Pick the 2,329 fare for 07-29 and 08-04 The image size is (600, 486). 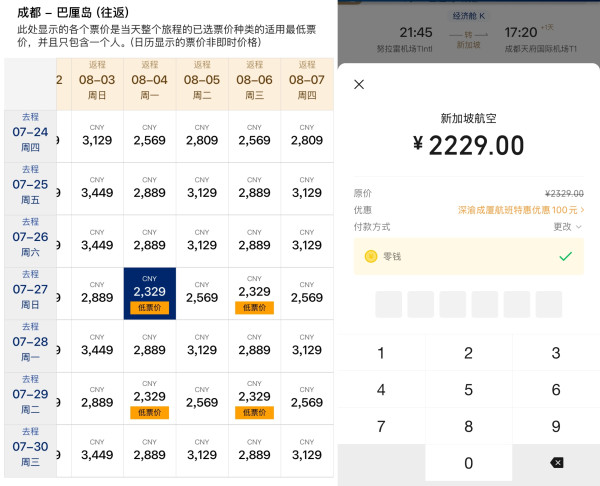click(x=150, y=398)
